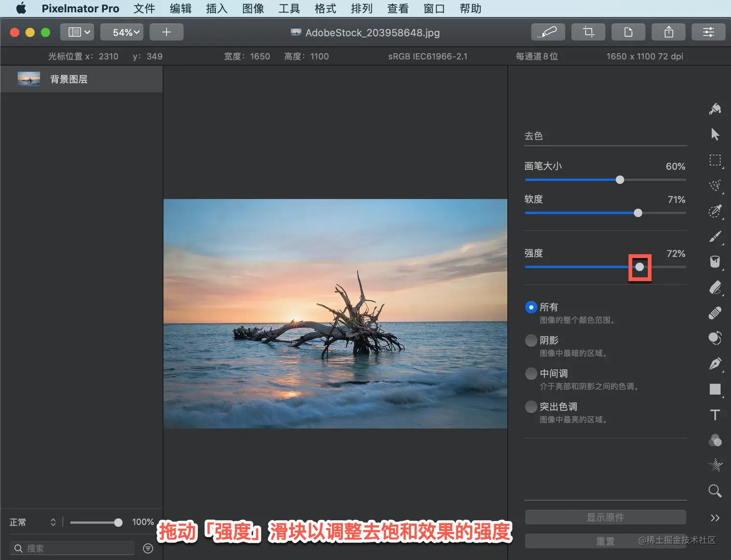Open the 编辑 menu
The height and width of the screenshot is (560, 731).
point(180,8)
